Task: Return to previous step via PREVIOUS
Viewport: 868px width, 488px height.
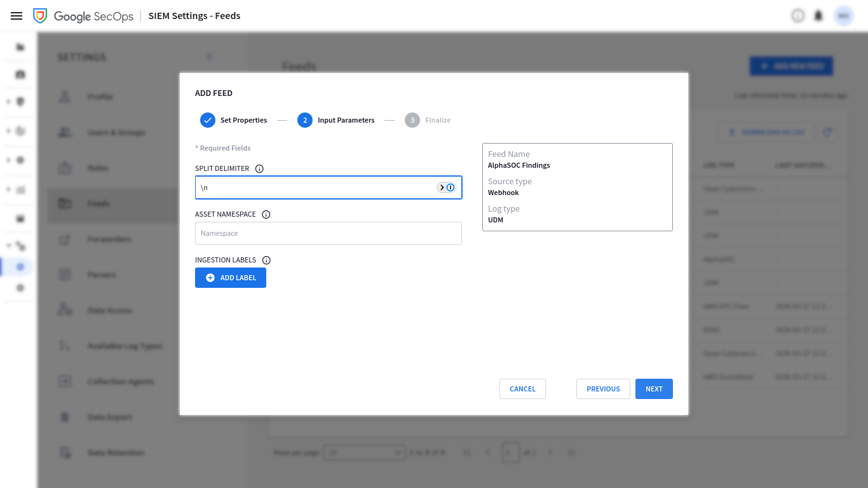Action: pos(602,388)
